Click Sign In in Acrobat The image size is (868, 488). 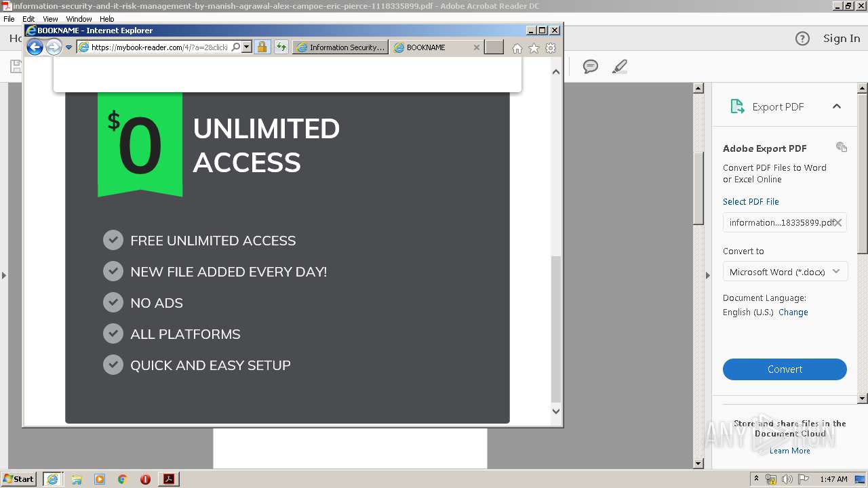tap(842, 39)
